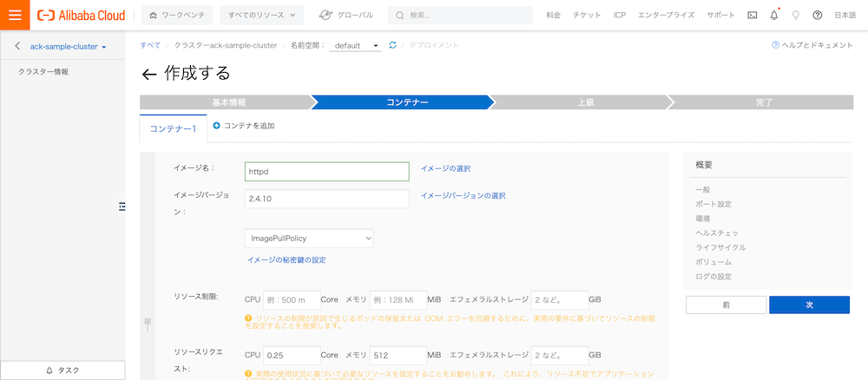Click the イメージの選択 link
The image size is (868, 380).
(445, 168)
